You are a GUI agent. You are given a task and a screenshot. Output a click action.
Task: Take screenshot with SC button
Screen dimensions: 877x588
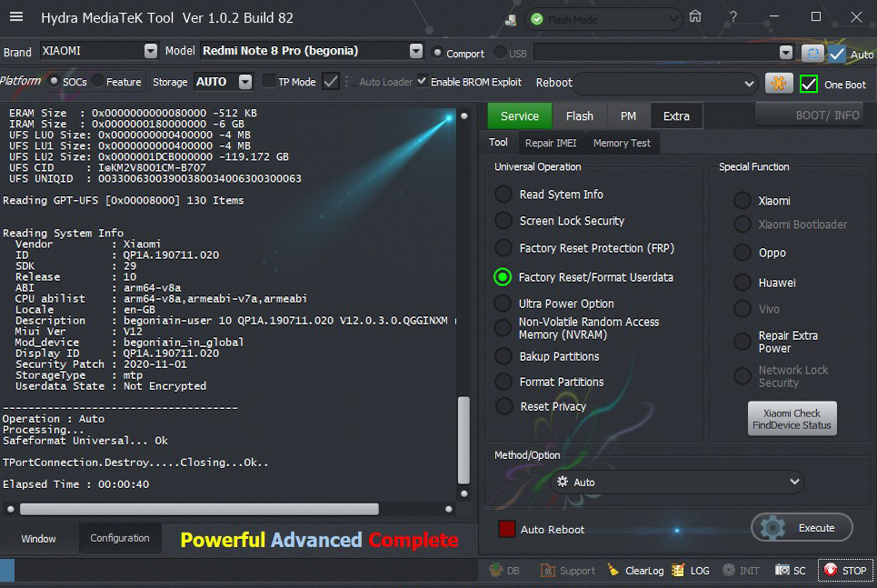[x=791, y=570]
